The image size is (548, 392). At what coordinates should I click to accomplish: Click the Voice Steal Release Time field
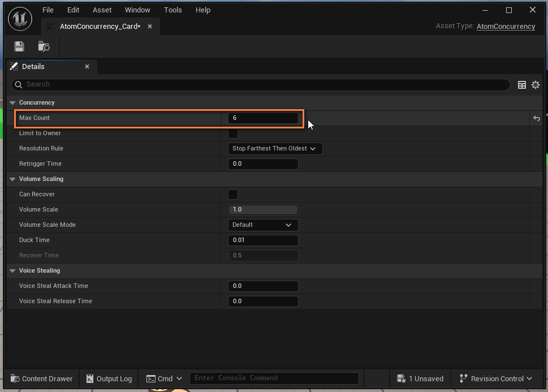pyautogui.click(x=263, y=301)
